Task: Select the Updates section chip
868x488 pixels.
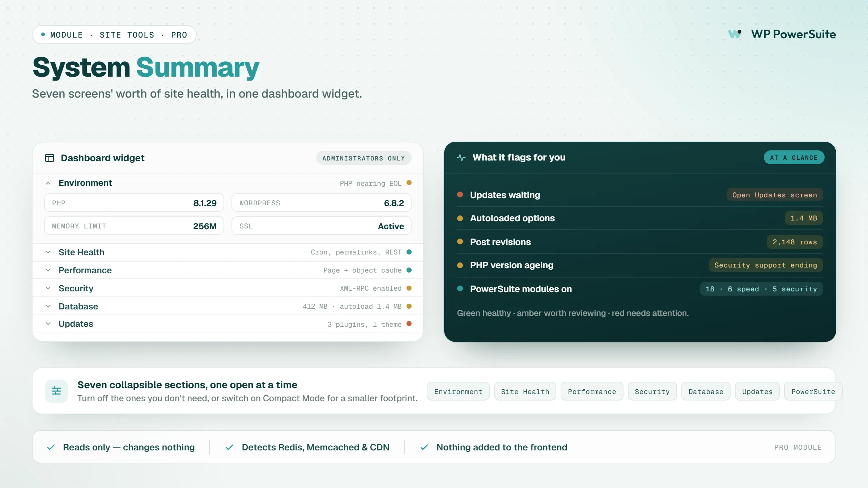Action: (x=757, y=391)
